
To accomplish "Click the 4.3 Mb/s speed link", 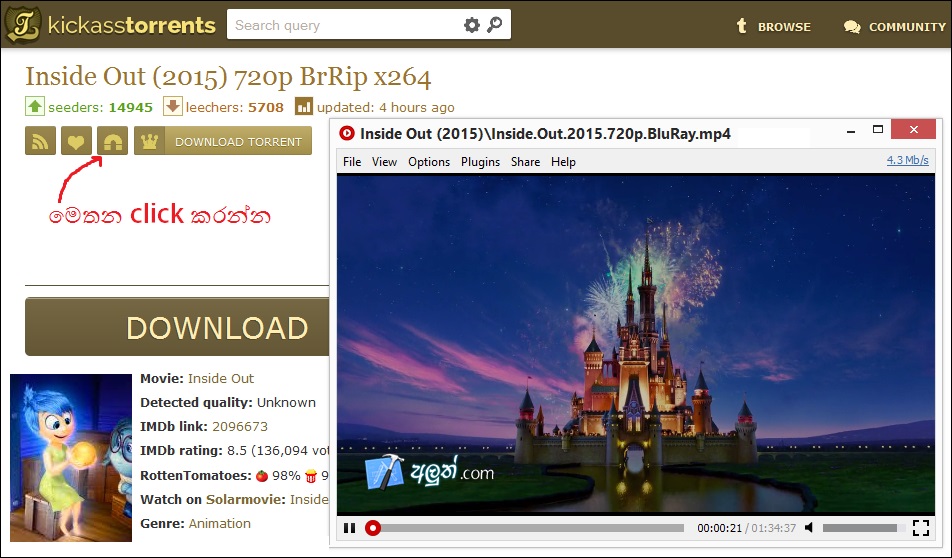I will (x=907, y=160).
